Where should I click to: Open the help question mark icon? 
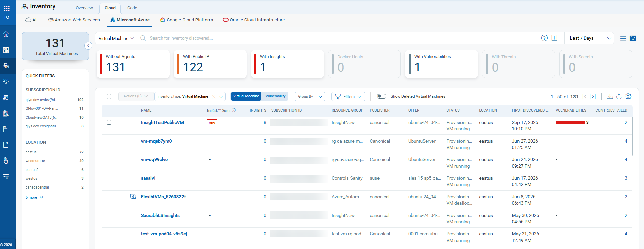pyautogui.click(x=544, y=38)
